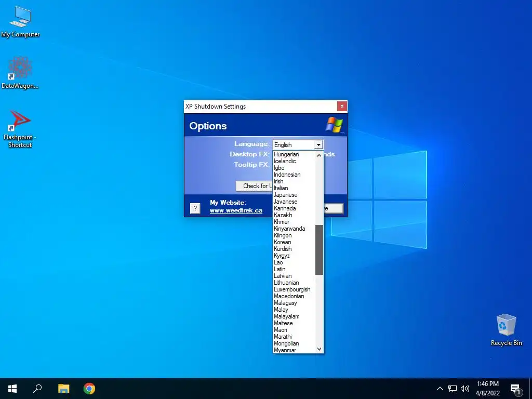
Task: Click the English language field
Action: coord(294,145)
